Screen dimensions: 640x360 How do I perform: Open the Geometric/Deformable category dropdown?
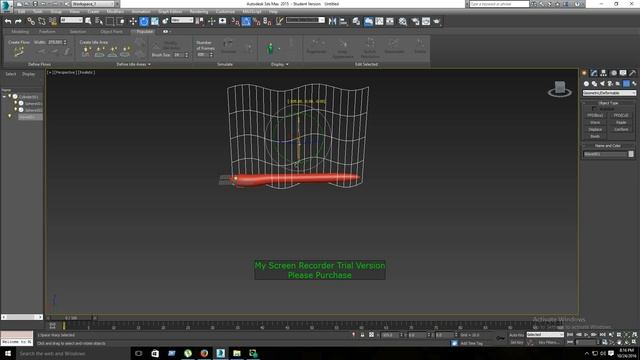coord(609,93)
